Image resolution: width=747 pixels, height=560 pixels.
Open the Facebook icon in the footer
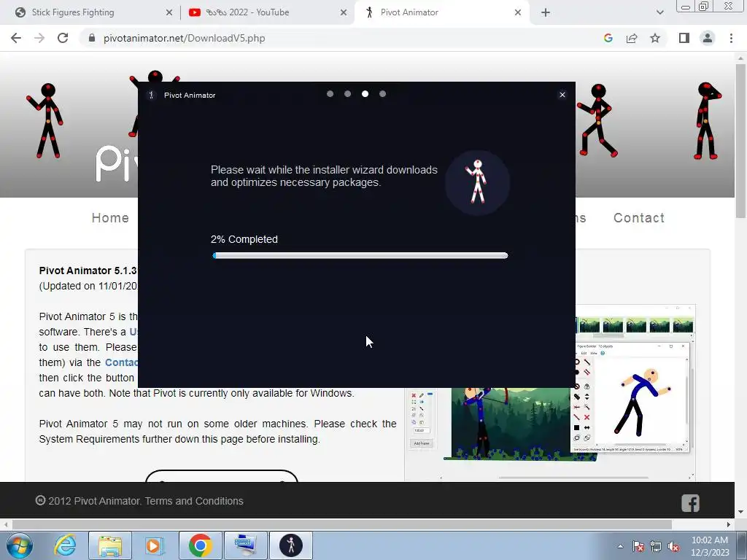pyautogui.click(x=690, y=503)
